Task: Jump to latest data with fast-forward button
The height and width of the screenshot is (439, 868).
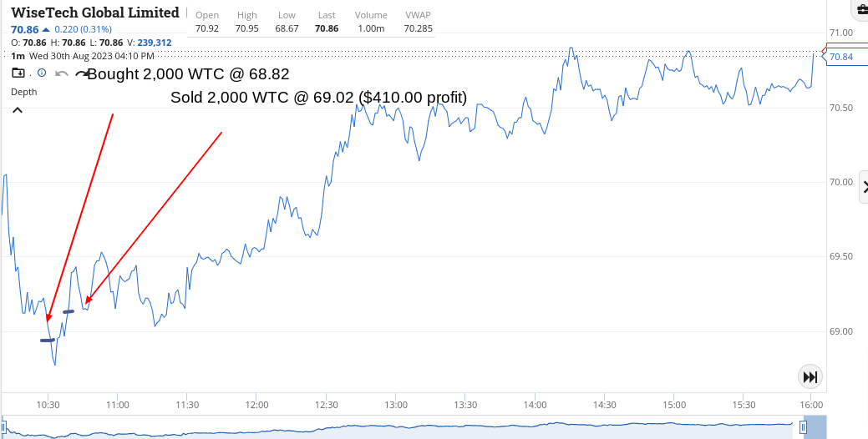Action: pos(810,377)
